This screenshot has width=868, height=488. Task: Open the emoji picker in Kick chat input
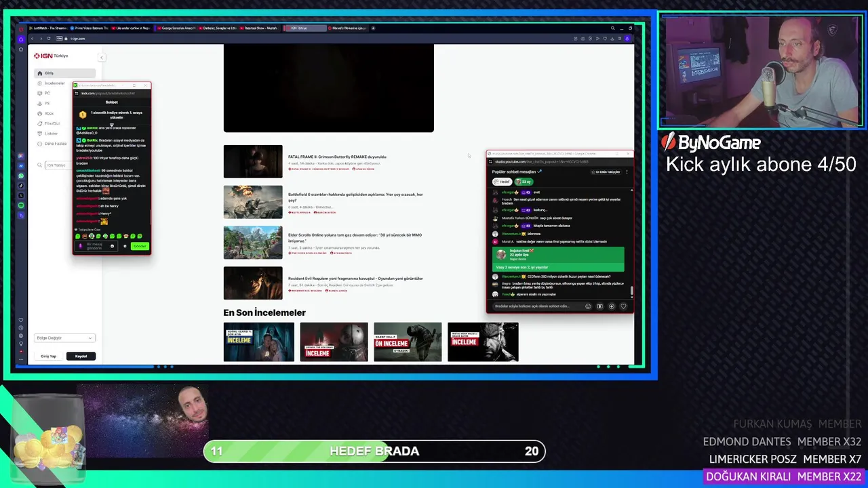click(x=113, y=246)
